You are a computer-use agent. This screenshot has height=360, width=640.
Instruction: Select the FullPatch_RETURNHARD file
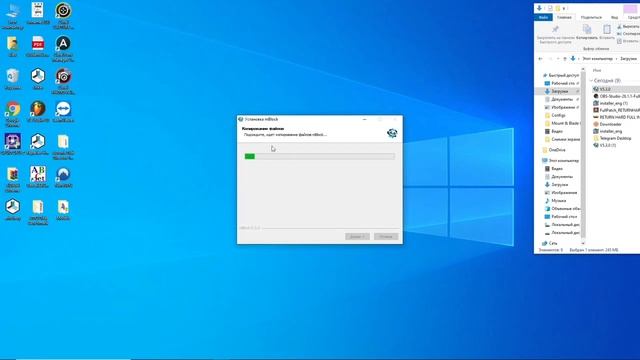[x=616, y=110]
